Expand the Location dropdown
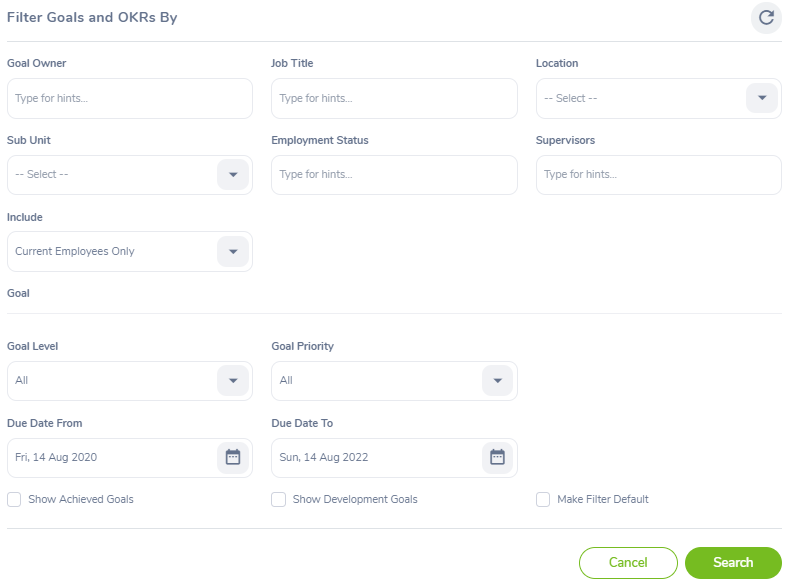The image size is (789, 587). click(x=762, y=98)
